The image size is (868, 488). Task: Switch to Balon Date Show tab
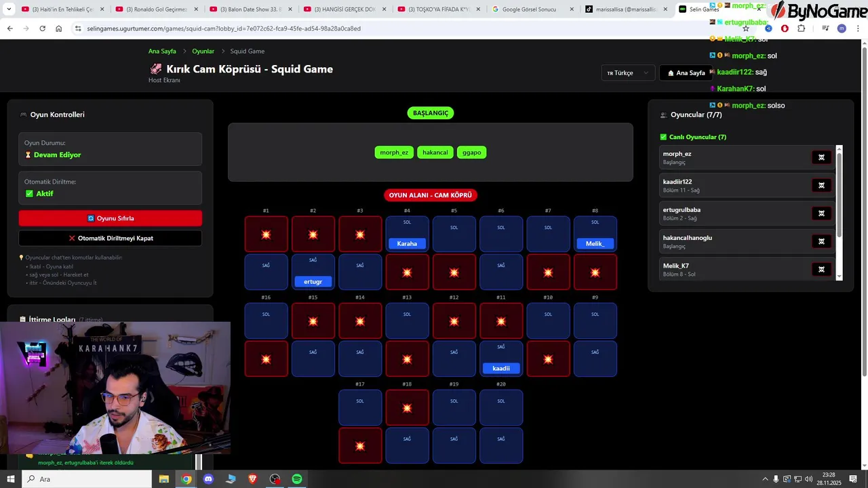point(251,9)
